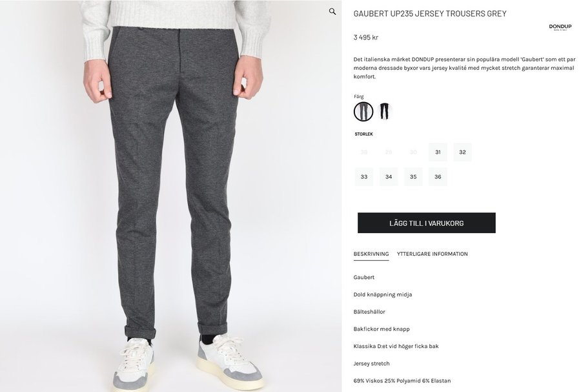581x392 pixels.
Task: Open the DONDUP brand logo
Action: pyautogui.click(x=560, y=27)
